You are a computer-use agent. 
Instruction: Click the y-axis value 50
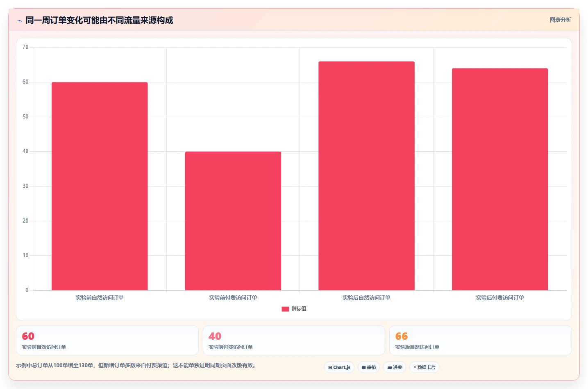(x=25, y=117)
